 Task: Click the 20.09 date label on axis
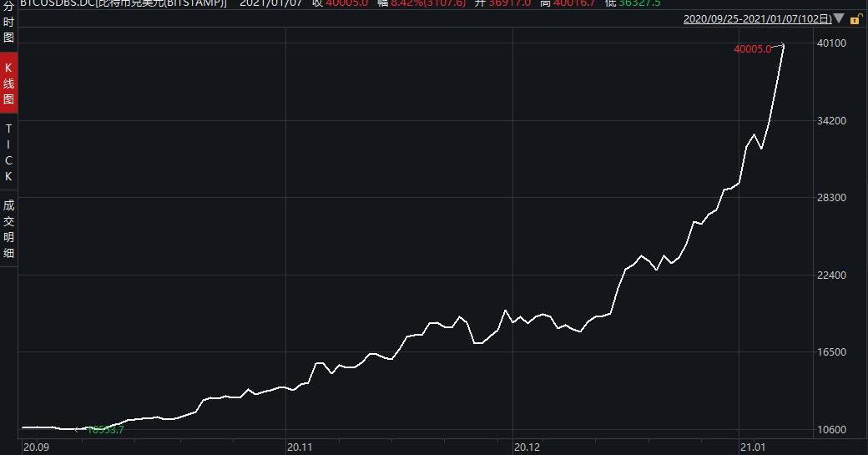pos(35,447)
